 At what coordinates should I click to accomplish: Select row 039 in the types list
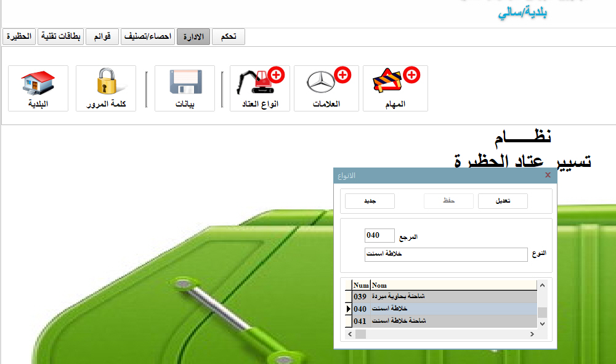[444, 296]
